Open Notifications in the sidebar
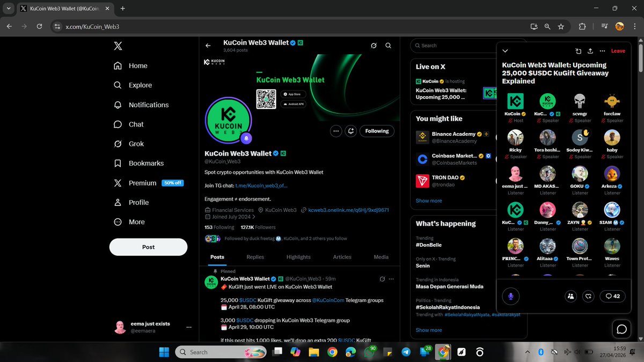This screenshot has width=644, height=362. pos(141,105)
